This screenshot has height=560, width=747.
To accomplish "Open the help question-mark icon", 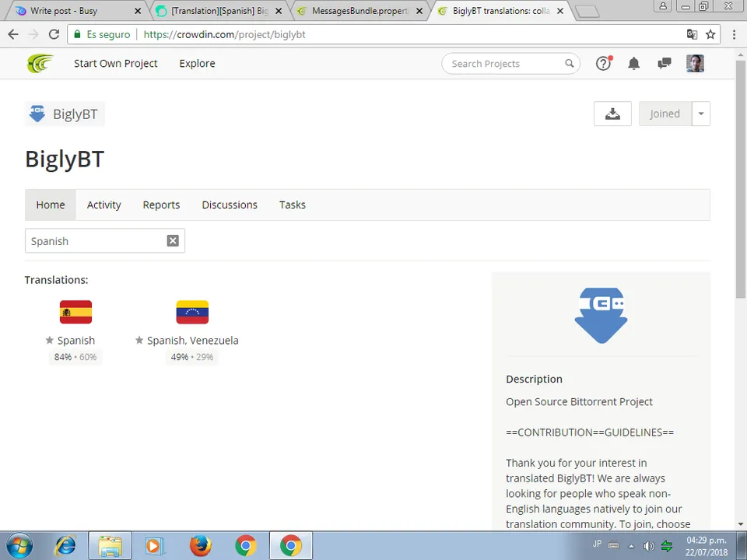I will point(604,63).
